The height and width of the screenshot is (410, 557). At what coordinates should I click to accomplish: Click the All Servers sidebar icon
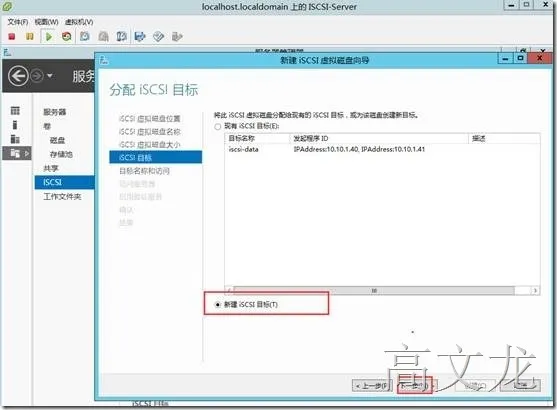[15, 139]
